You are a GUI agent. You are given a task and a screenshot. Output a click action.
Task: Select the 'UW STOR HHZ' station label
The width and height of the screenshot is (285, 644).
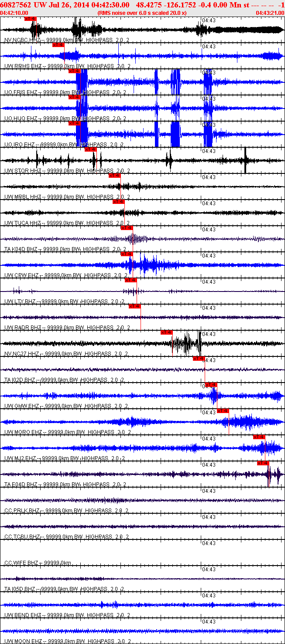22,171
